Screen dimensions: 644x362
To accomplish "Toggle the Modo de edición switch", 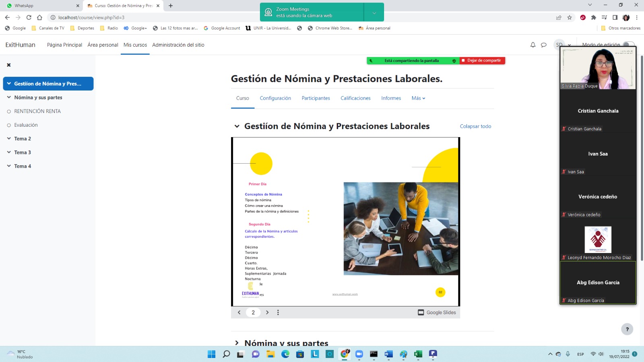I will 628,45.
